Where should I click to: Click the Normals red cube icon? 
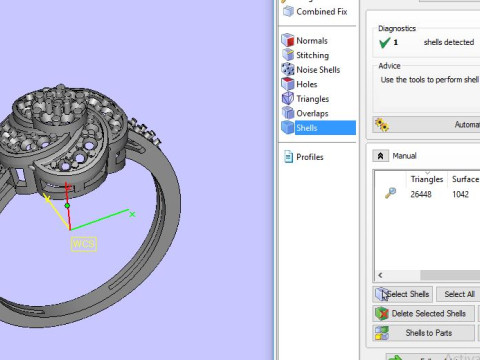click(x=287, y=40)
